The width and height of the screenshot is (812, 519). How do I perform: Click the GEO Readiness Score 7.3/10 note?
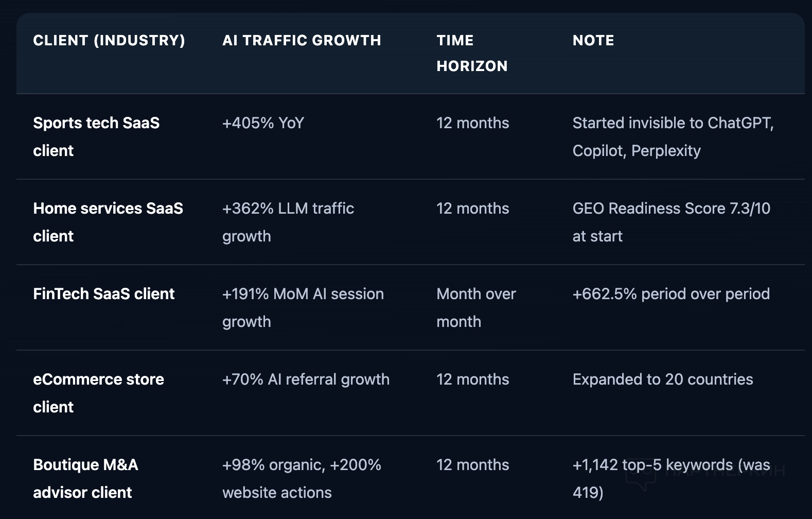[672, 222]
